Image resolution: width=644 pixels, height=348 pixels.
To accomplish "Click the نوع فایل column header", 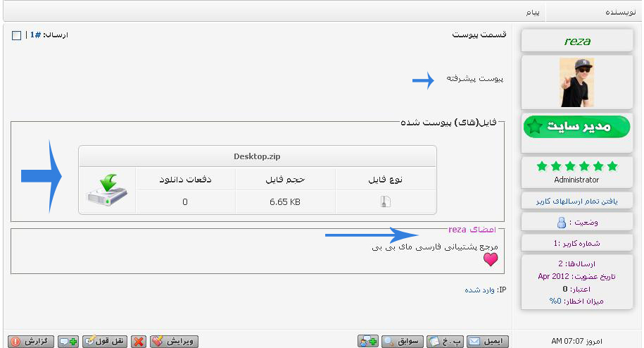I will (385, 180).
